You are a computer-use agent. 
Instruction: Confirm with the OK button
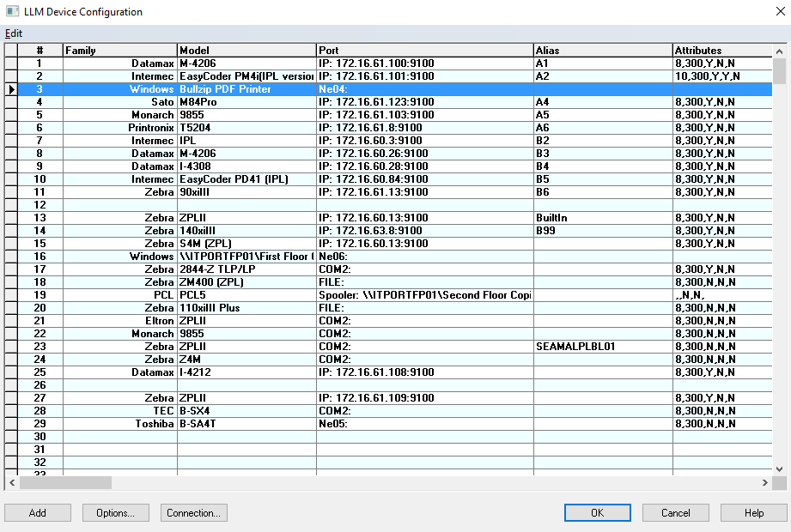[597, 513]
